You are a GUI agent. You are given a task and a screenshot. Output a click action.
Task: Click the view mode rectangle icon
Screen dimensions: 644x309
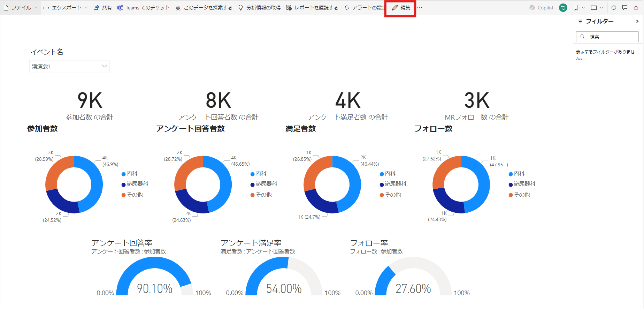(x=594, y=8)
